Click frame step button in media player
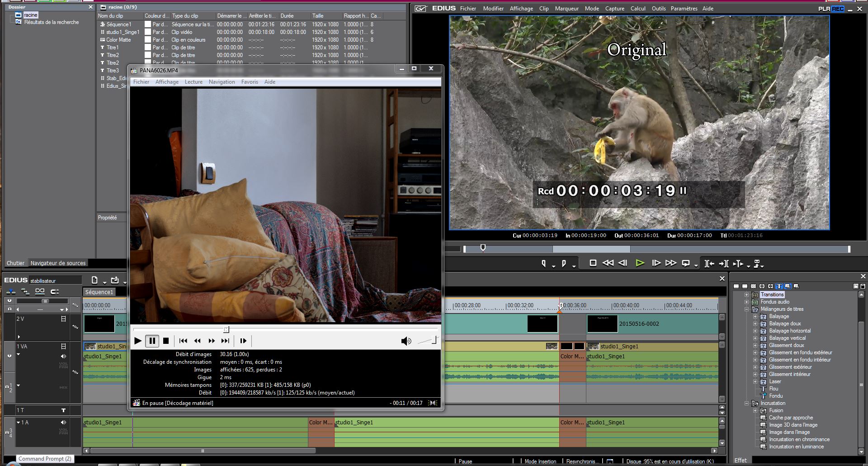 pos(243,341)
